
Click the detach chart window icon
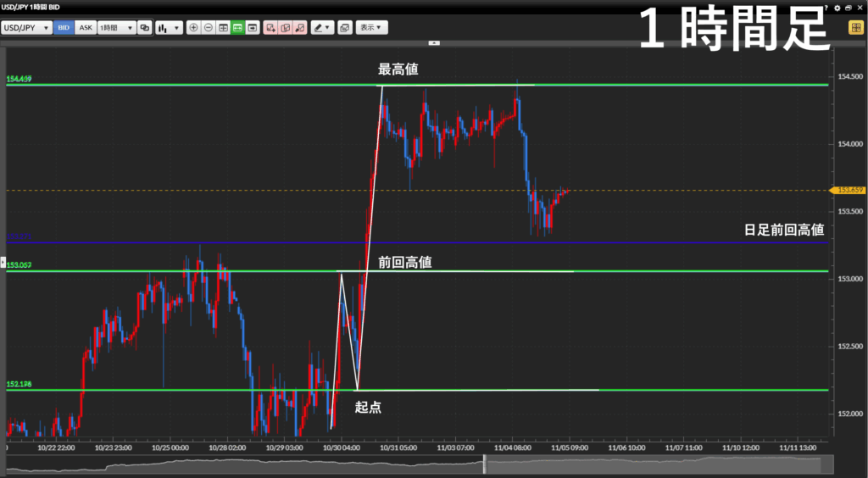coord(345,27)
